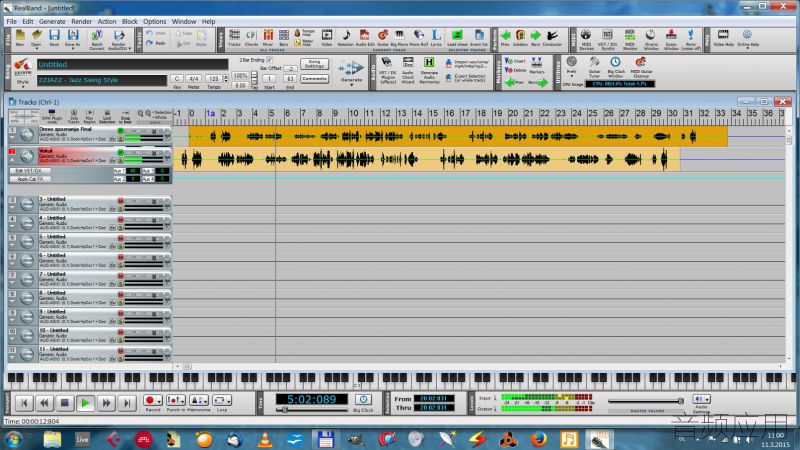Click the Key button showing C

(x=177, y=79)
